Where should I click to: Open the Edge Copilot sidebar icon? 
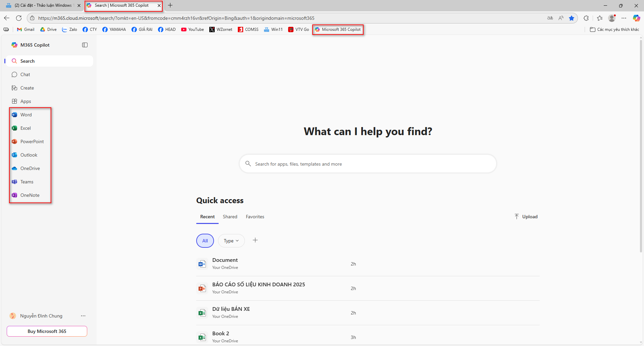(636, 18)
